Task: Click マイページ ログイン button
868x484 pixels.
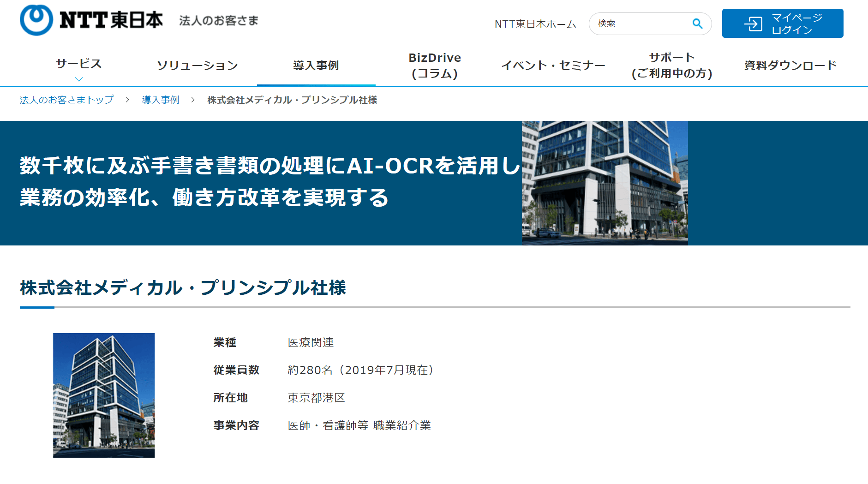Action: [783, 24]
